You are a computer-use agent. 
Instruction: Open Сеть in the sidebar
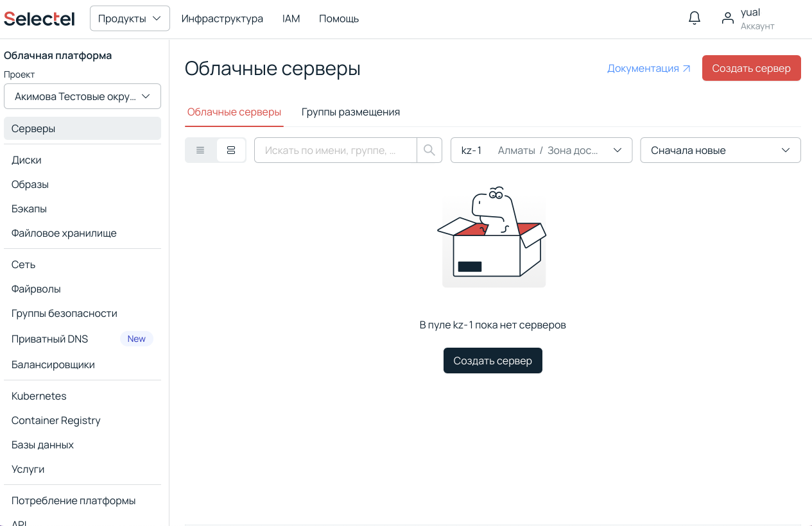(82, 264)
